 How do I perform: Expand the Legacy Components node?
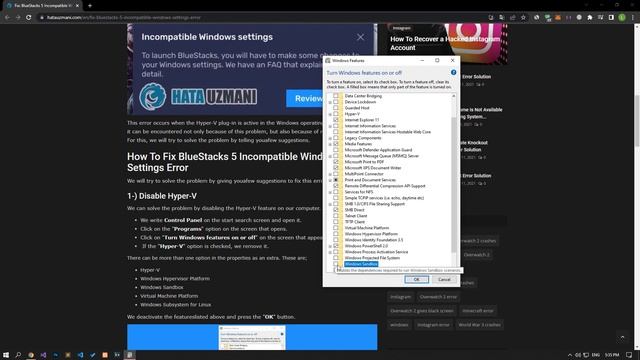pyautogui.click(x=330, y=138)
